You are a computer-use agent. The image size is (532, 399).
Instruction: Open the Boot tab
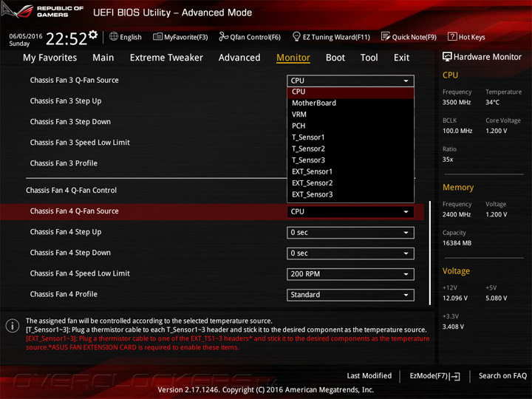pos(335,58)
